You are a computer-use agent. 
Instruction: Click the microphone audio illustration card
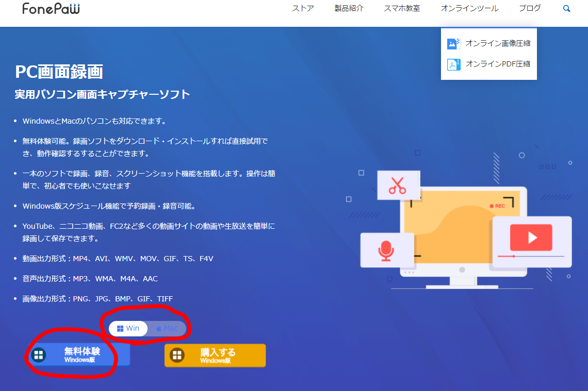pos(387,250)
